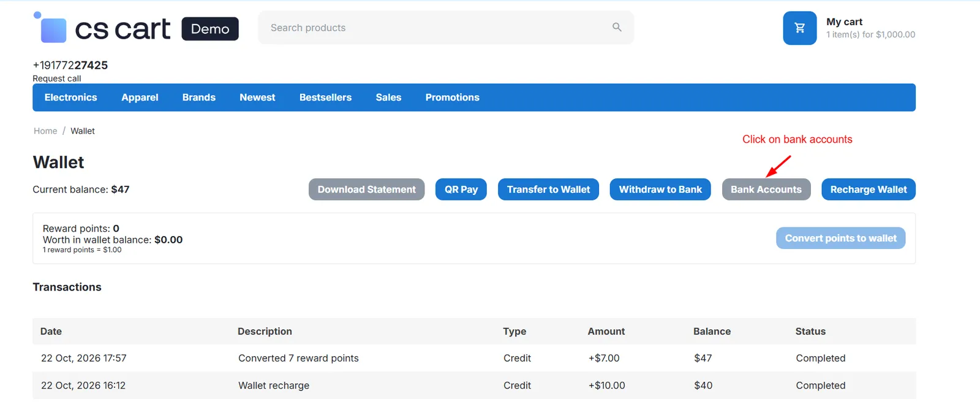
Task: Go to Home in the breadcrumb
Action: [x=45, y=131]
